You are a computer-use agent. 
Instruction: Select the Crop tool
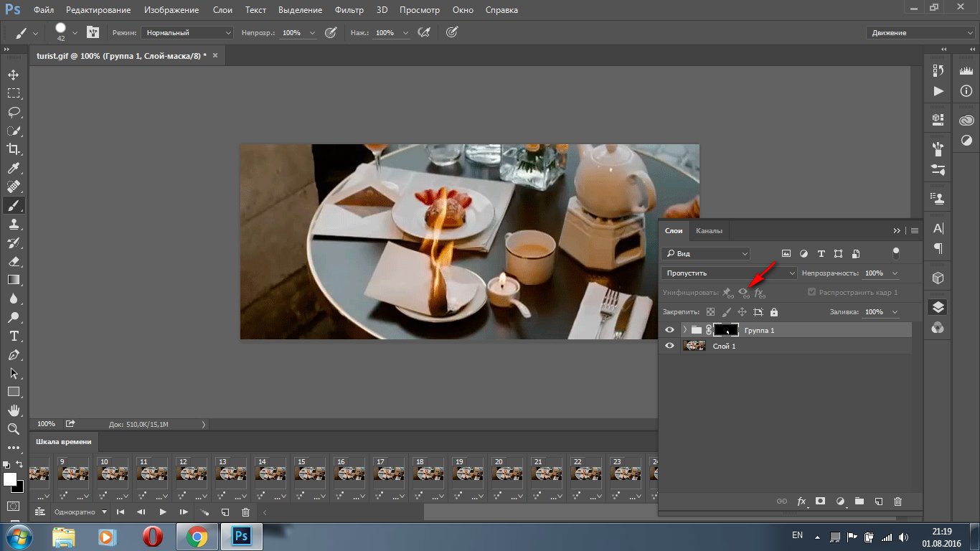pyautogui.click(x=14, y=149)
